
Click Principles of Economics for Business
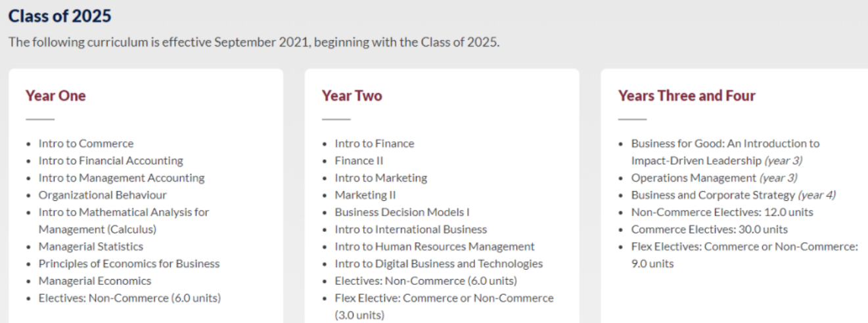point(129,264)
